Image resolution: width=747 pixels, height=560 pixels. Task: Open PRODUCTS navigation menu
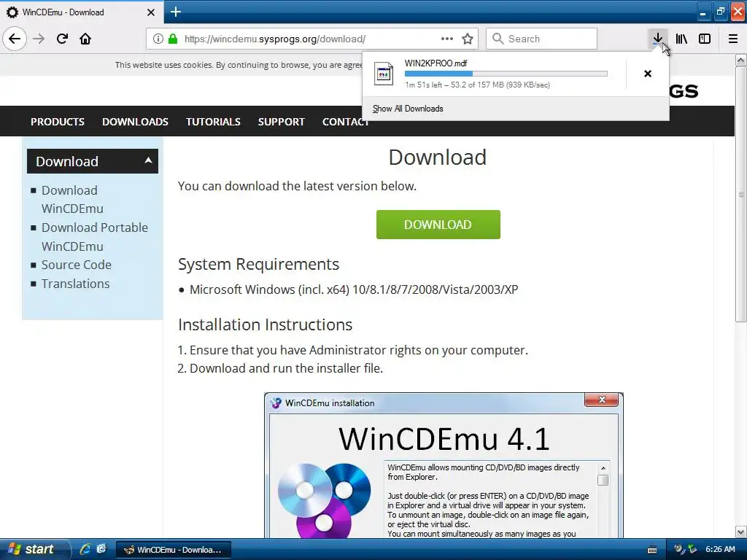click(x=58, y=122)
